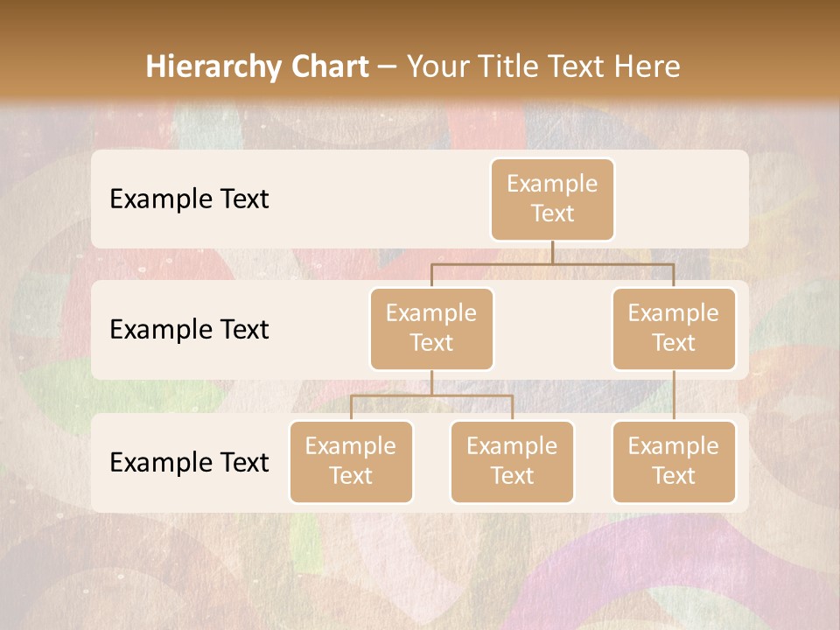Select the top-level Example Text node
The image size is (840, 630).
[x=552, y=199]
